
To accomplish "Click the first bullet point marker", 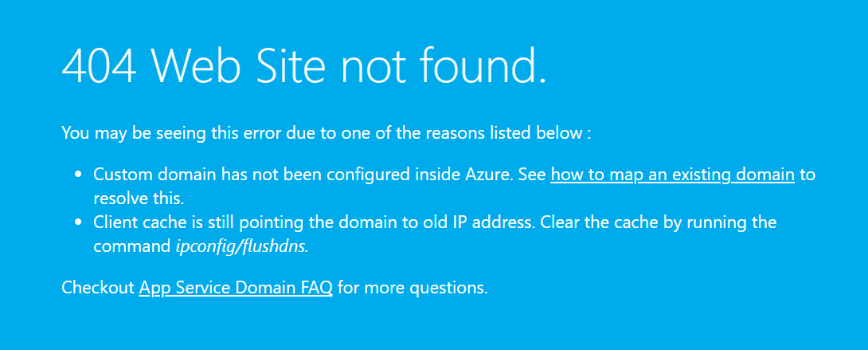I will (x=79, y=175).
